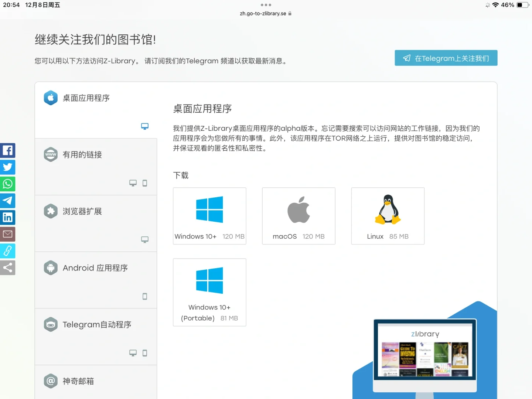Follow us on Telegram button
The image size is (532, 399).
pos(446,58)
